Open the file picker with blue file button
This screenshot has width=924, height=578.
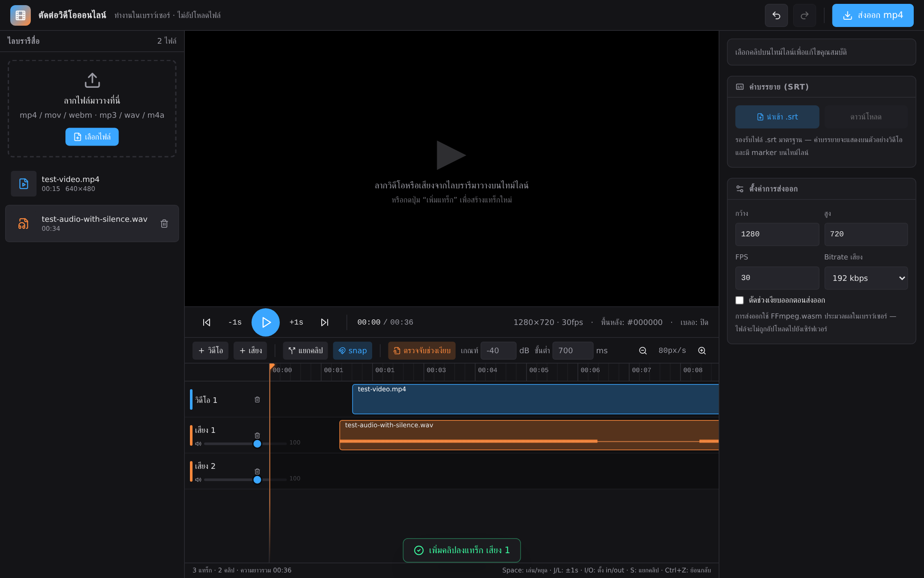[x=92, y=137]
